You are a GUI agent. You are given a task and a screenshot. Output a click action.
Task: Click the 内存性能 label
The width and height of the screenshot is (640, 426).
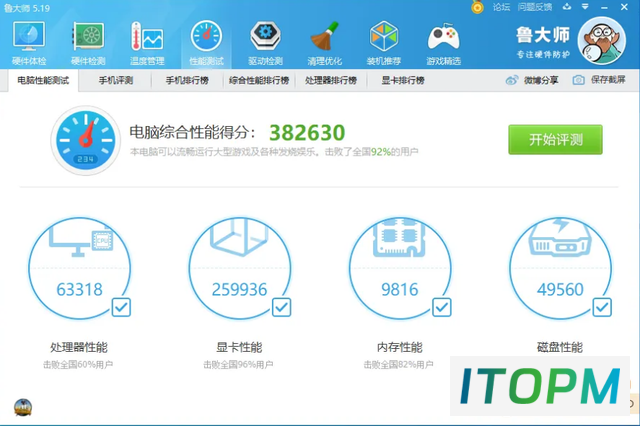[x=400, y=347]
